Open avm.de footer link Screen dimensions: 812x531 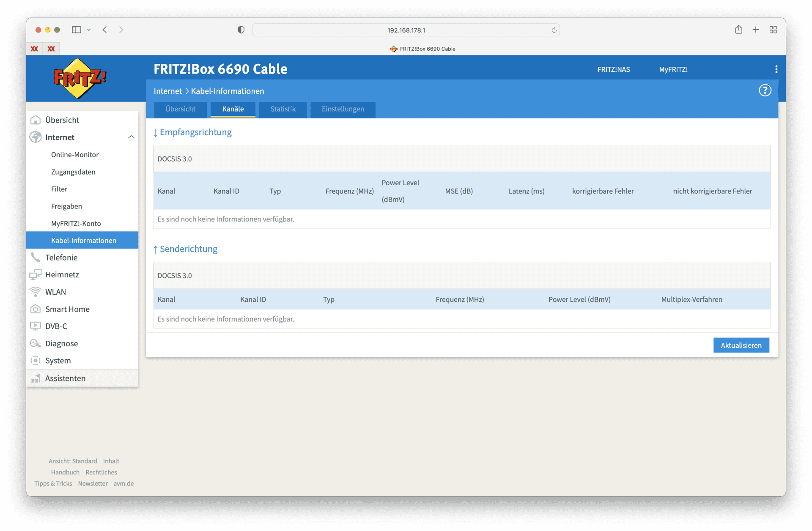coord(123,484)
